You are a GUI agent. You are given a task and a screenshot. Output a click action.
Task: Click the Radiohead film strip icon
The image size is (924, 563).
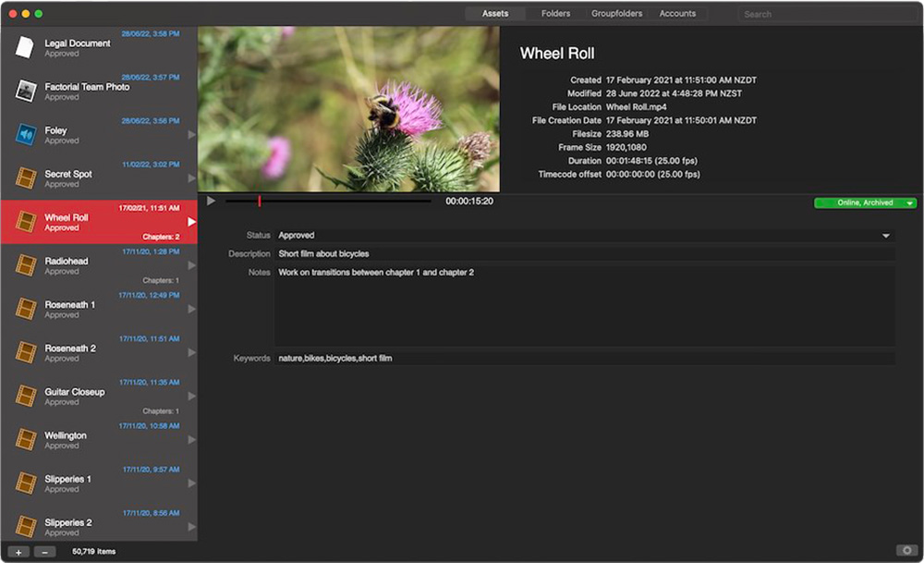click(26, 265)
